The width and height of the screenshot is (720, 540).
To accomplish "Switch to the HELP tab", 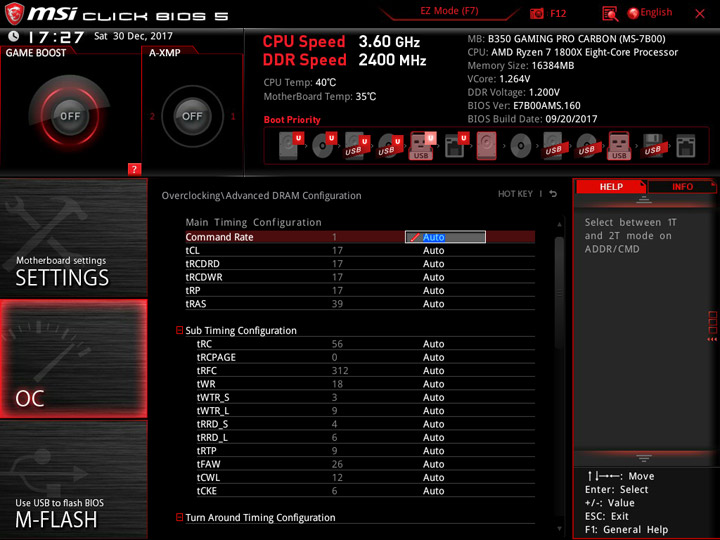I will click(611, 186).
